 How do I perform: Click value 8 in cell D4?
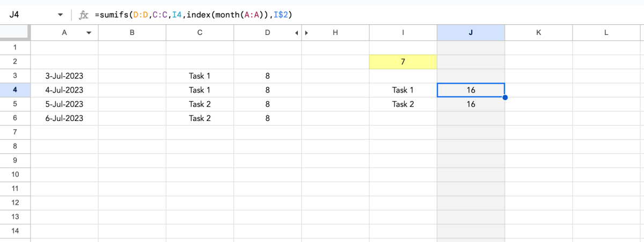pos(267,90)
